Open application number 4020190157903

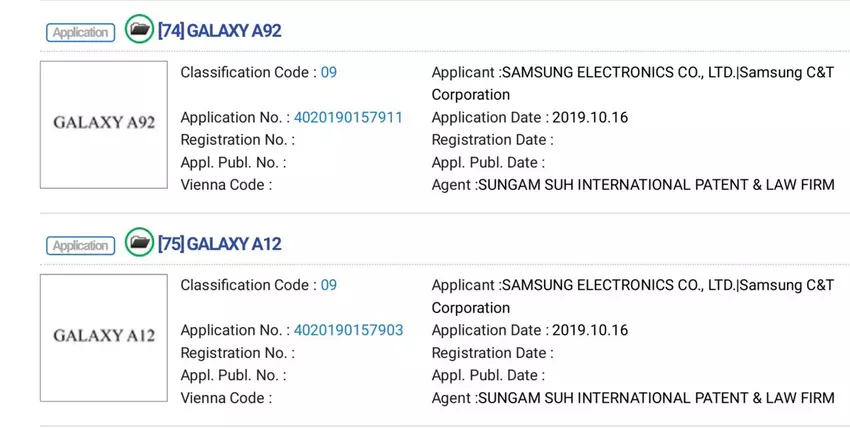348,330
